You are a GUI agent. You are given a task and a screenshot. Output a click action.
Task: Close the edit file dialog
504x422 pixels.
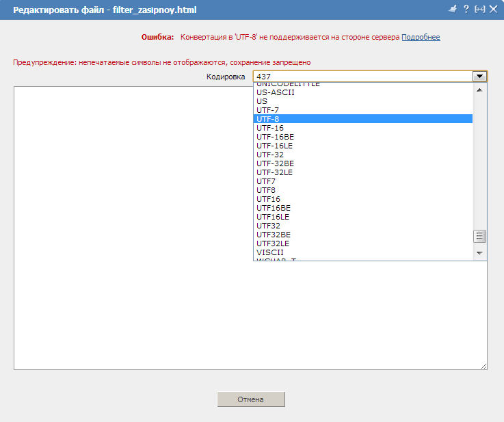pyautogui.click(x=493, y=10)
